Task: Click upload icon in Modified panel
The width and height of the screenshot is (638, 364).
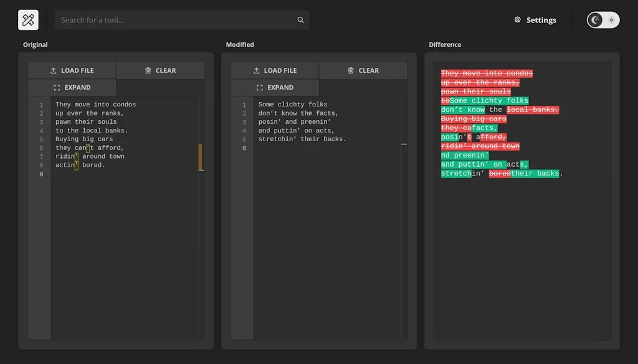Action: (x=256, y=71)
